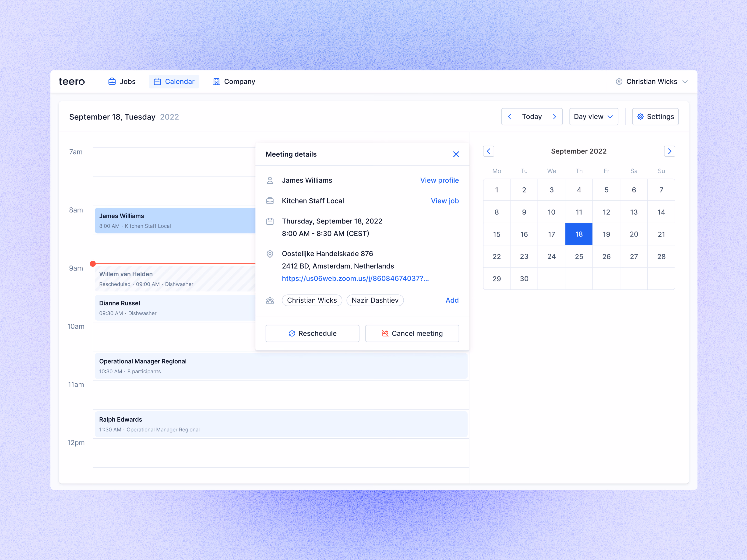Click the September 2022 month title
The width and height of the screenshot is (747, 560).
tap(578, 151)
